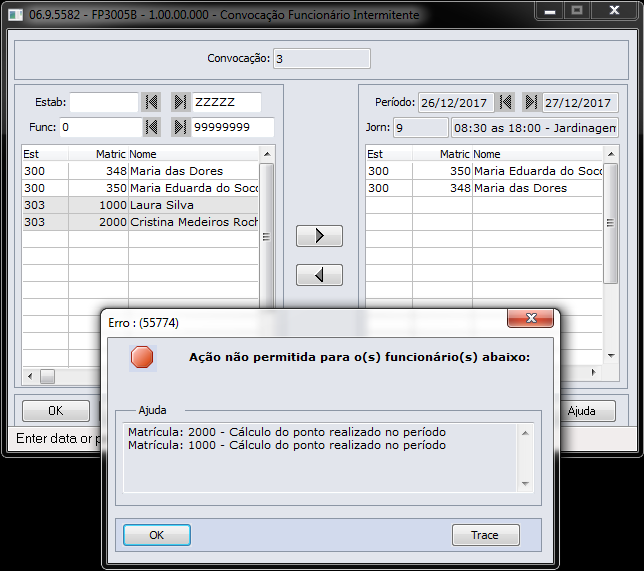The height and width of the screenshot is (571, 644).
Task: Close the Convocação Funcionário Intermitente window
Action: pos(614,10)
